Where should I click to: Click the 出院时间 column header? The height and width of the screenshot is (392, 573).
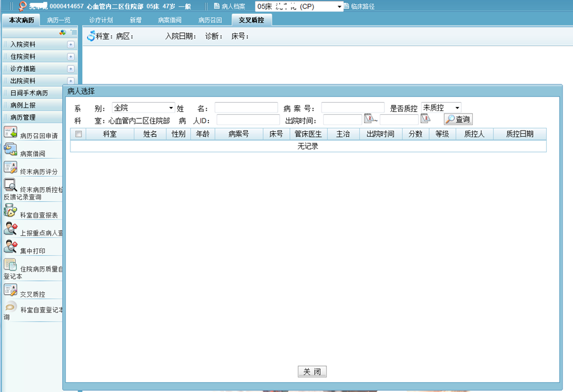(x=381, y=134)
